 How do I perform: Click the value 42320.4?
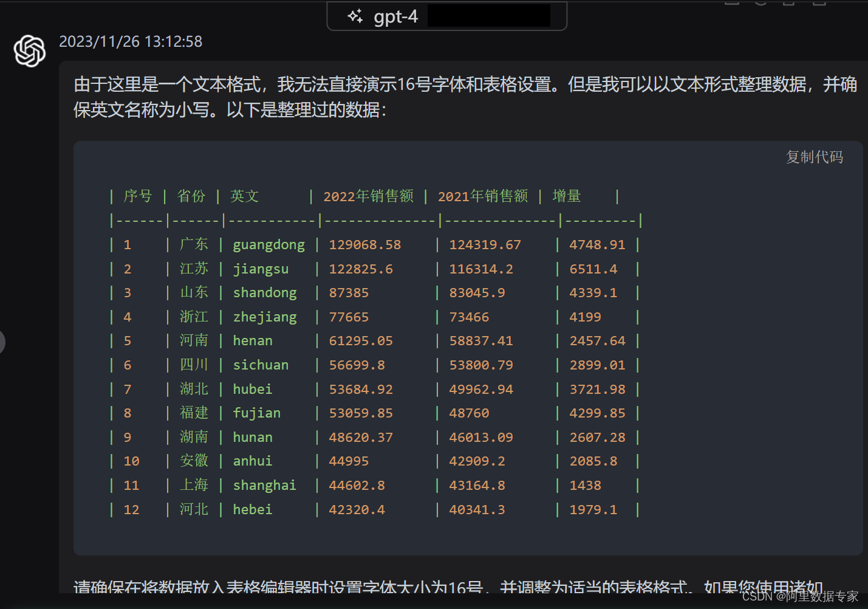[357, 510]
